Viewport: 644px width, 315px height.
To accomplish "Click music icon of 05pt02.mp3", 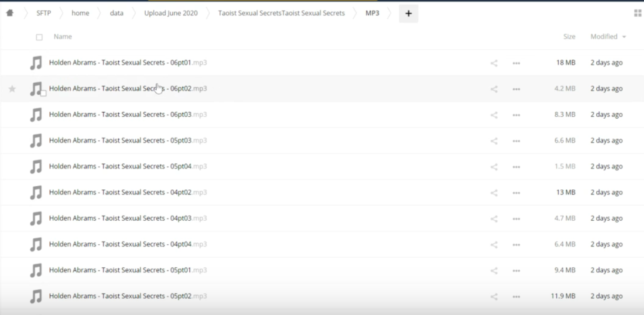I will point(36,297).
